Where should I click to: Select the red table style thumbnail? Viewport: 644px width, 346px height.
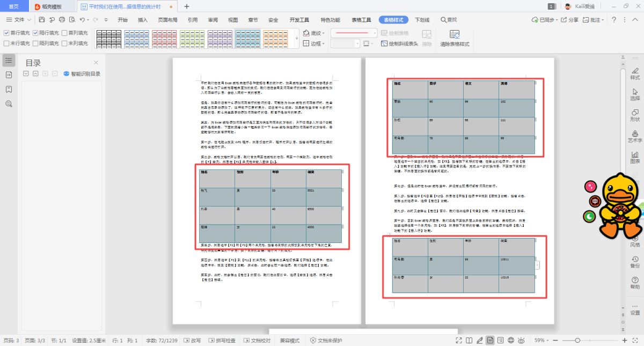pos(164,38)
